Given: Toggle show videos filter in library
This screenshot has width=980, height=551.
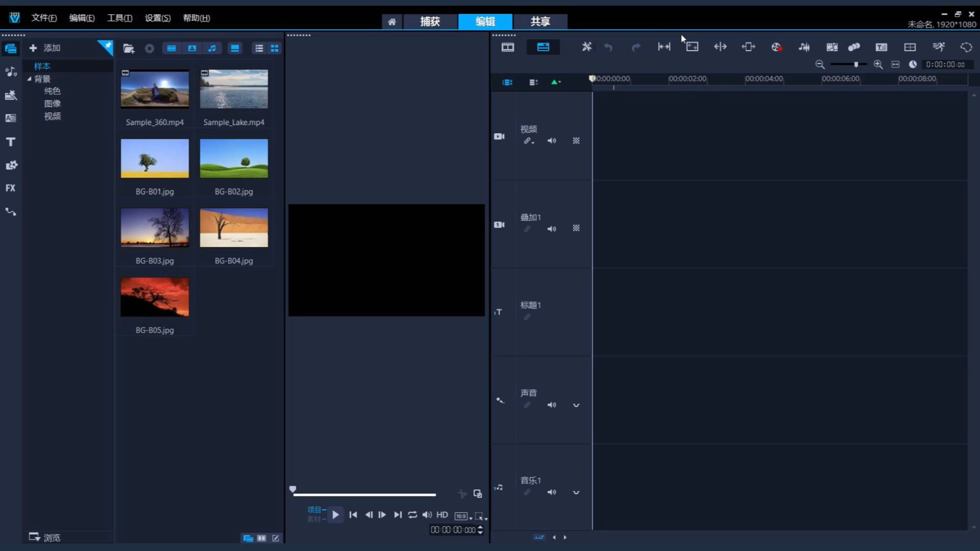Looking at the screenshot, I should point(171,48).
